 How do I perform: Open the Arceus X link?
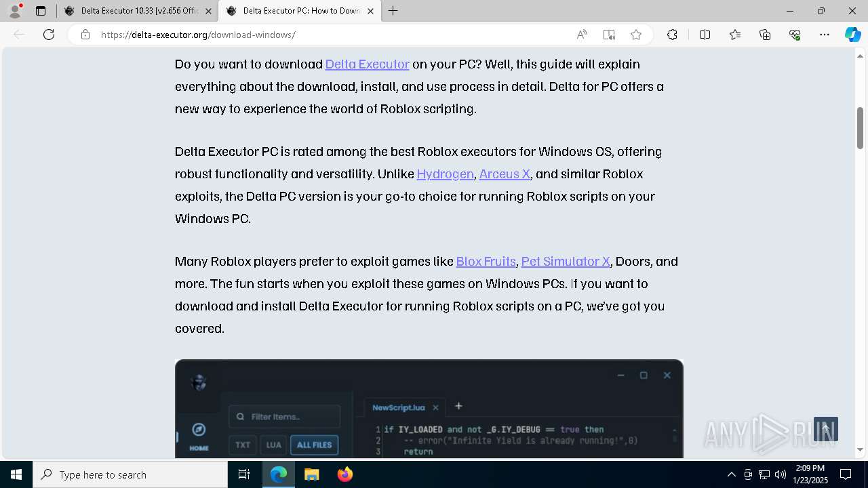505,174
